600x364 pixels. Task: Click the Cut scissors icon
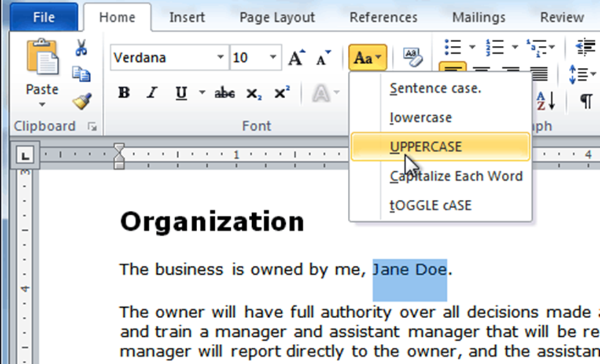[81, 48]
